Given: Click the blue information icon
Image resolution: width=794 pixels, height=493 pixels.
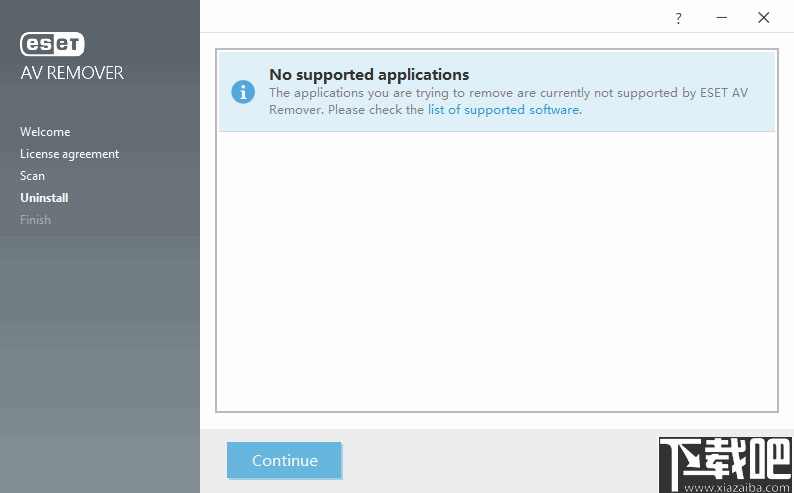Looking at the screenshot, I should click(x=243, y=92).
